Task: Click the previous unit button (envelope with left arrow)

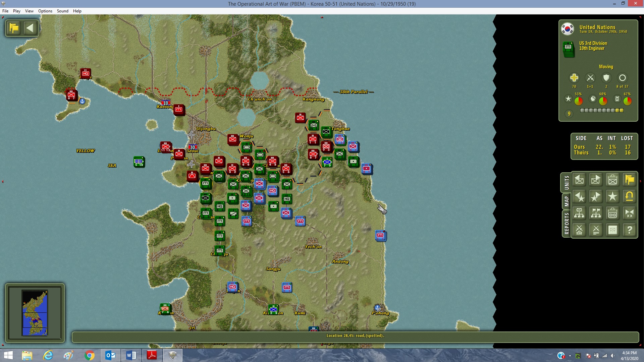Action: point(579,180)
